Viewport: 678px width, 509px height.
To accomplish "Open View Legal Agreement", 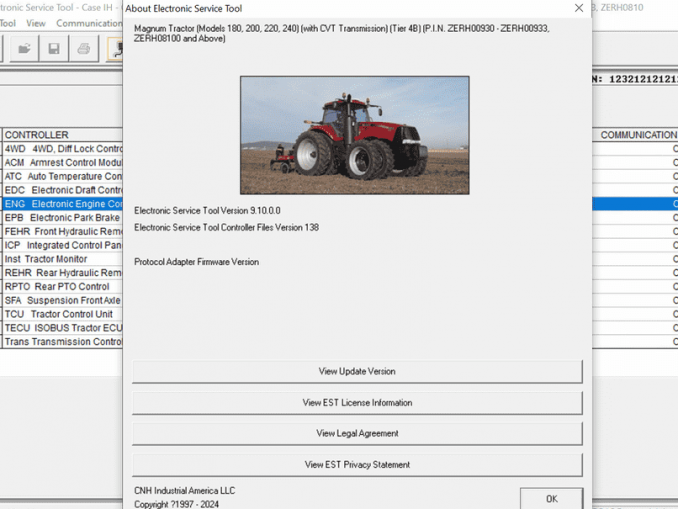I will [357, 433].
